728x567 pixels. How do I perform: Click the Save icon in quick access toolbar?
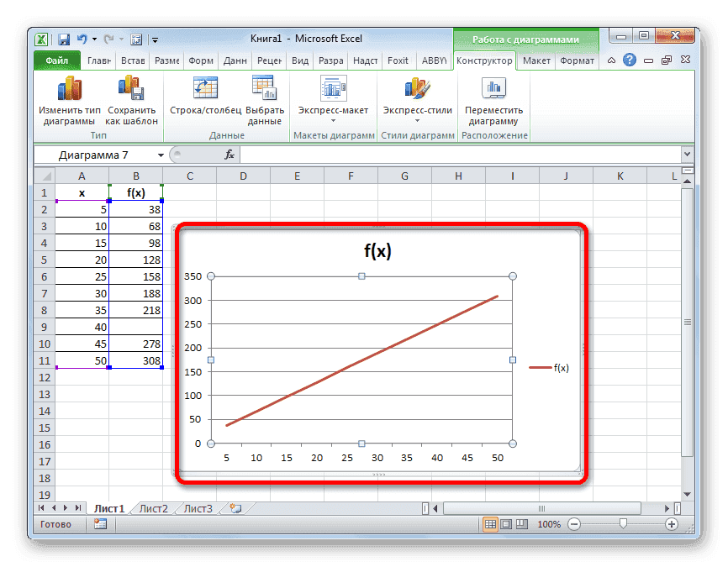pos(63,39)
